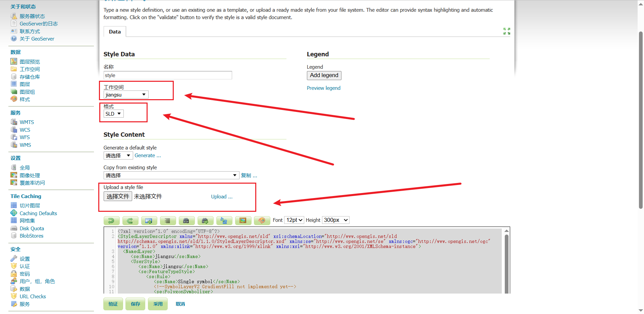Click the 采用 apply button
644x314 pixels.
point(158,304)
